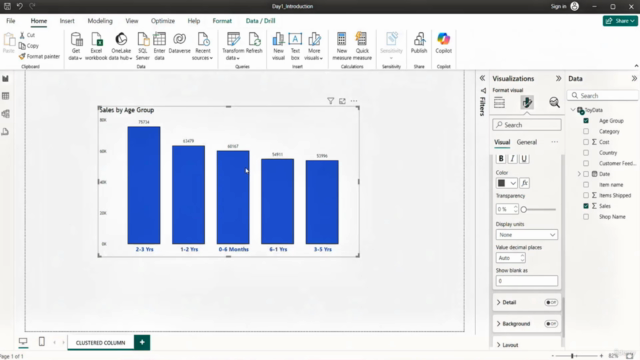Create a New measure
Image resolution: width=640 pixels, height=360 pixels.
coord(342,46)
